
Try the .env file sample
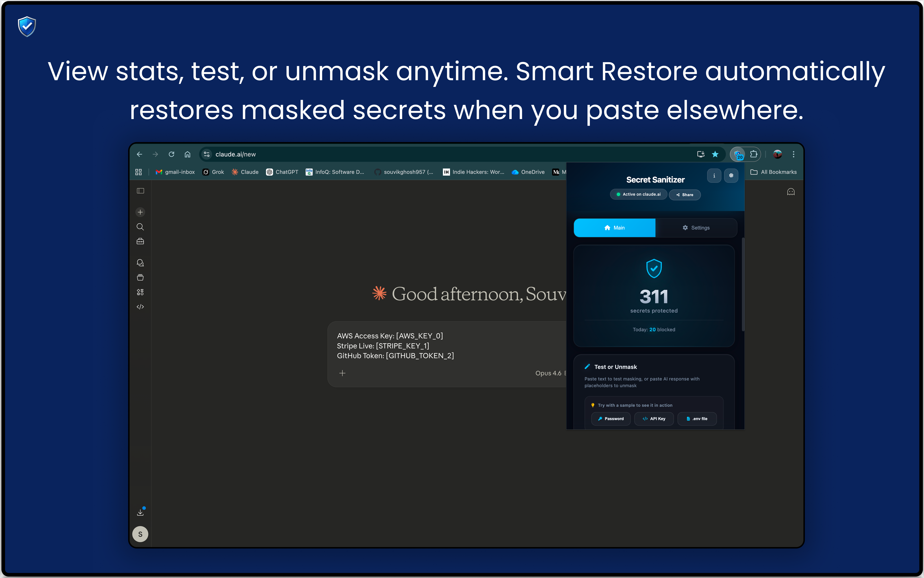697,419
